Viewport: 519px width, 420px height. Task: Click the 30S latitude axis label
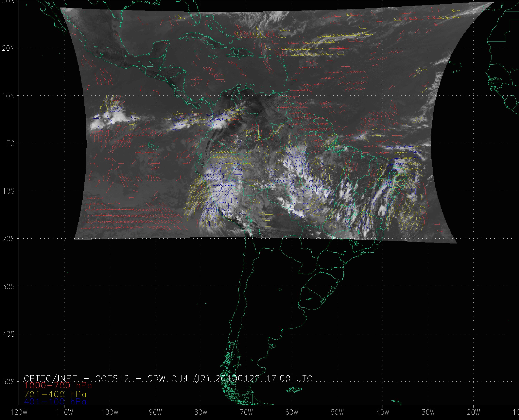tap(8, 286)
